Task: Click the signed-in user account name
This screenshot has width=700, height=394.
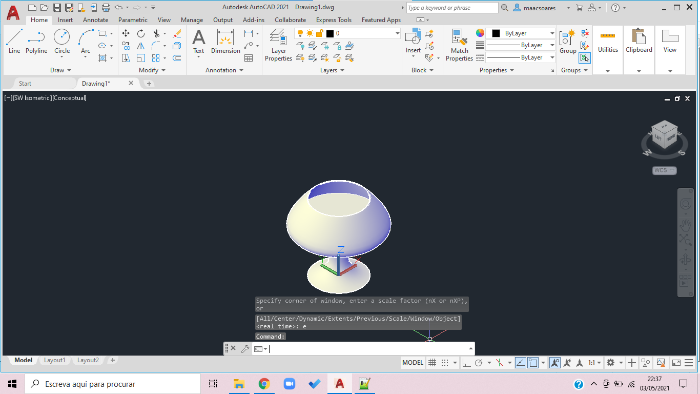Action: pos(539,8)
